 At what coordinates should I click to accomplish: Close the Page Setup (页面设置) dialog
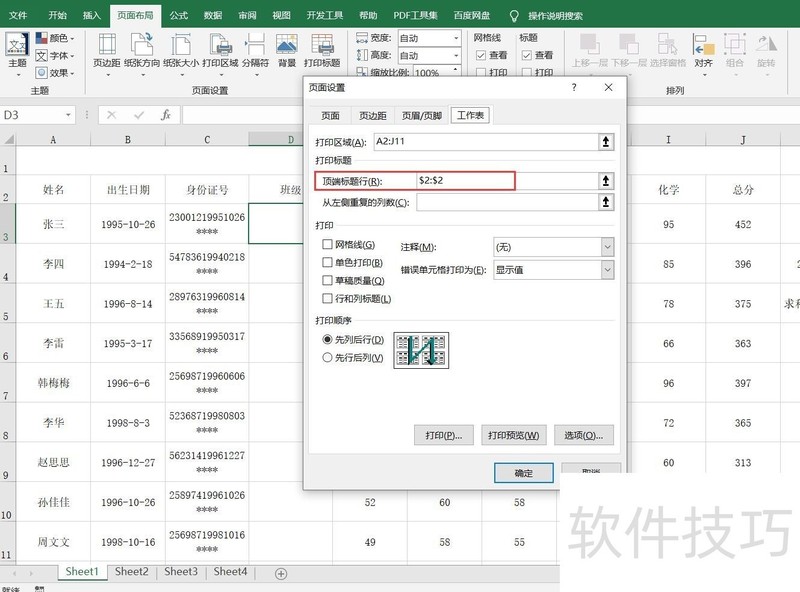(608, 87)
